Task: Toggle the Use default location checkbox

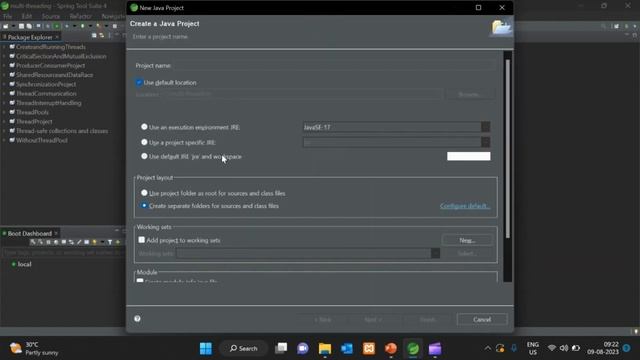Action: [139, 82]
